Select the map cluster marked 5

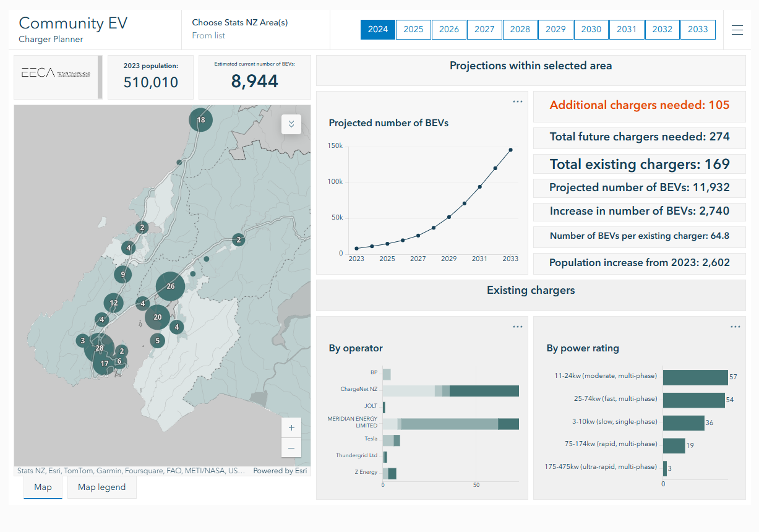(158, 340)
